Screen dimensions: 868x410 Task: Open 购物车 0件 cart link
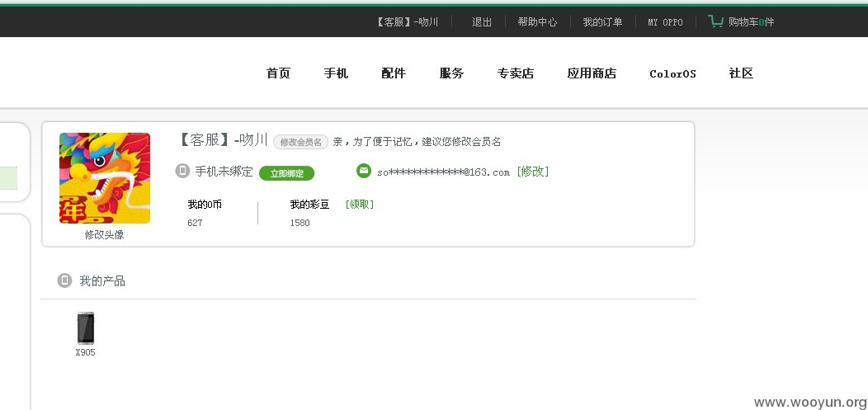751,22
